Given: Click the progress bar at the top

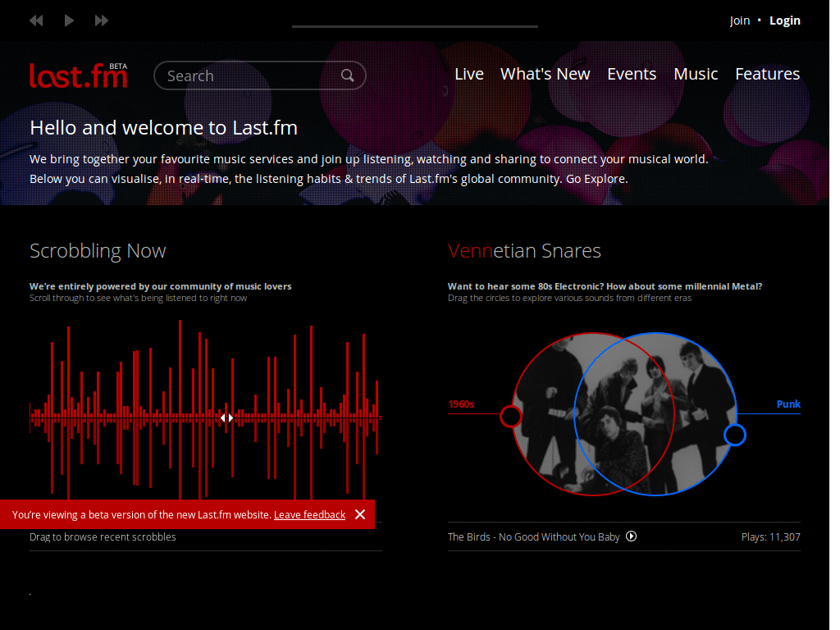Looking at the screenshot, I should 414,26.
